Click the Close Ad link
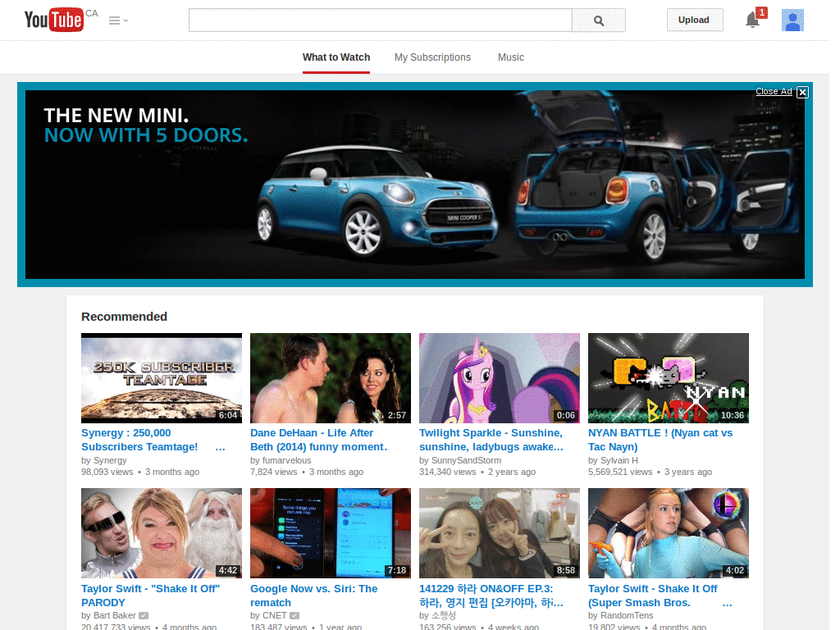The width and height of the screenshot is (840, 630). click(x=774, y=92)
